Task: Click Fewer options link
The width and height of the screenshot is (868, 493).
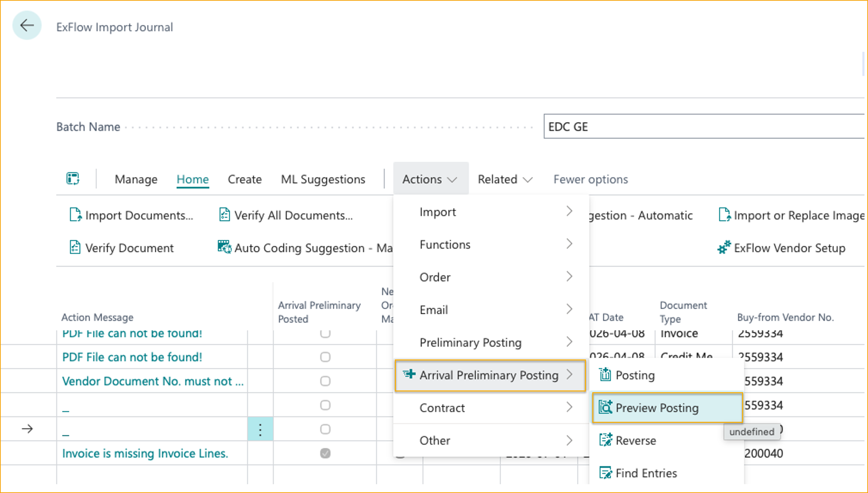Action: click(591, 179)
